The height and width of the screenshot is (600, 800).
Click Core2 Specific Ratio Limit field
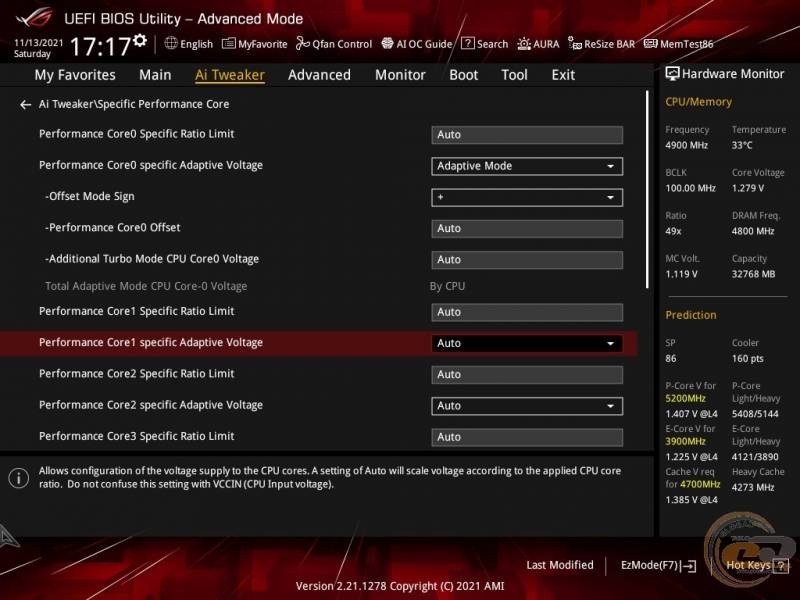click(527, 374)
